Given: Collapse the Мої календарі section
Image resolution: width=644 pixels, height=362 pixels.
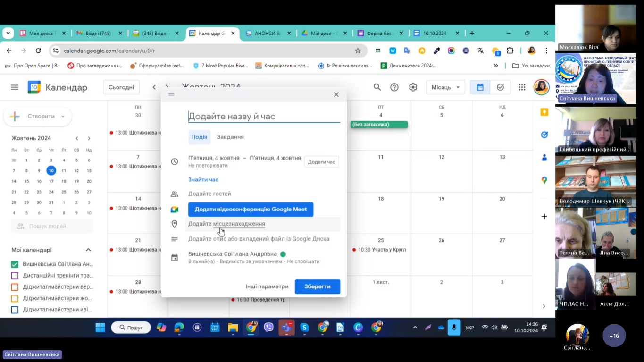Looking at the screenshot, I should 88,250.
